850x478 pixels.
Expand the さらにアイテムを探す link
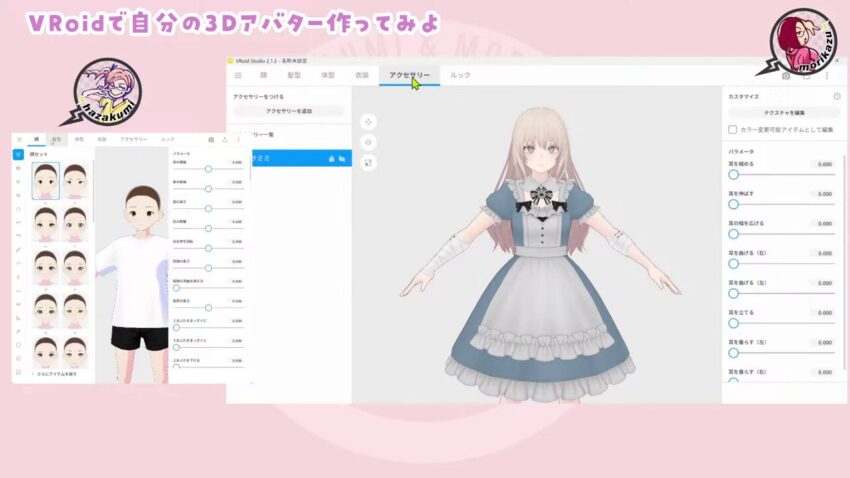[54, 374]
